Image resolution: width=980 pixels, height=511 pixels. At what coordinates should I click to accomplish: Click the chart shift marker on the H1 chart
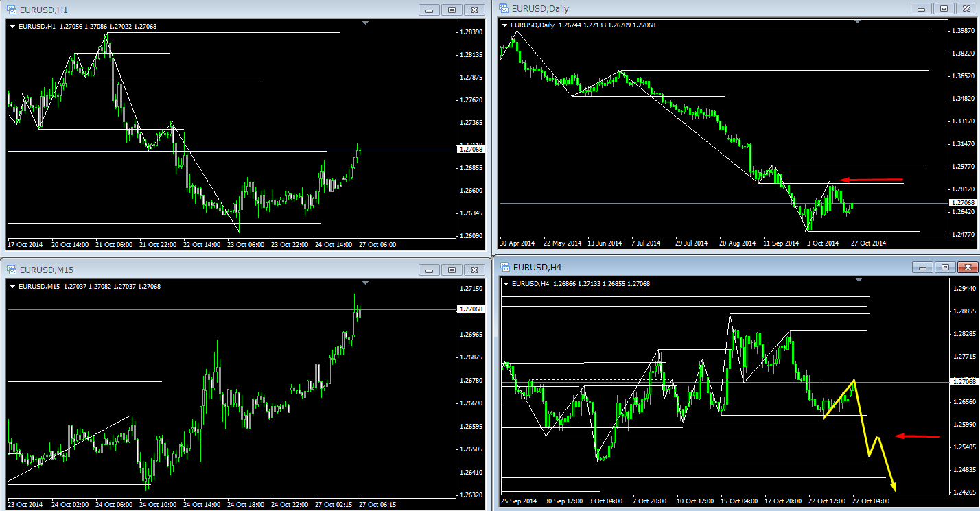pyautogui.click(x=365, y=23)
